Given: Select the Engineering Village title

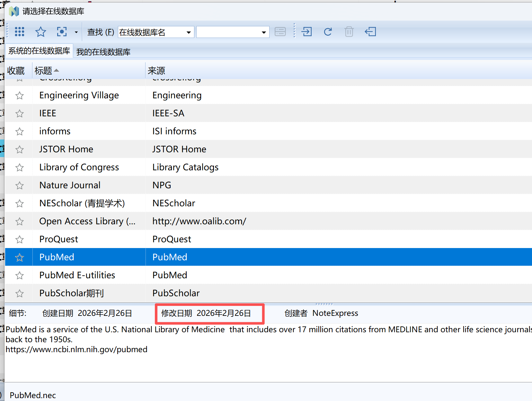Looking at the screenshot, I should 79,95.
